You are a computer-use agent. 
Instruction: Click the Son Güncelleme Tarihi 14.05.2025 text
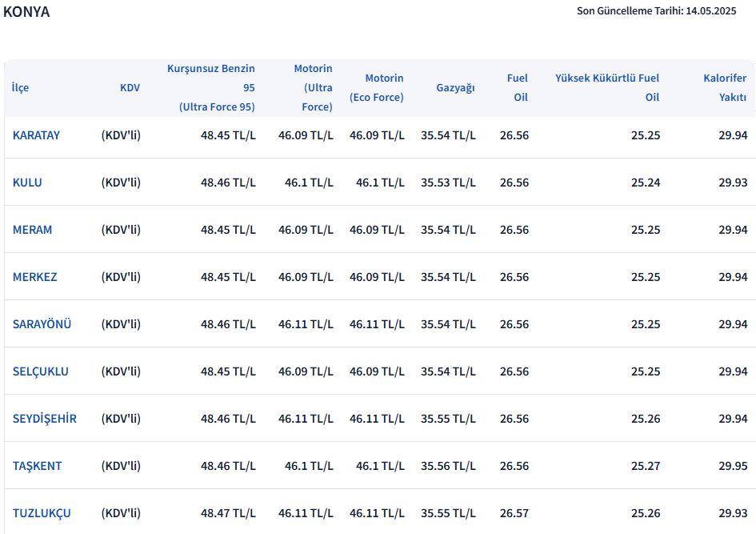[656, 11]
